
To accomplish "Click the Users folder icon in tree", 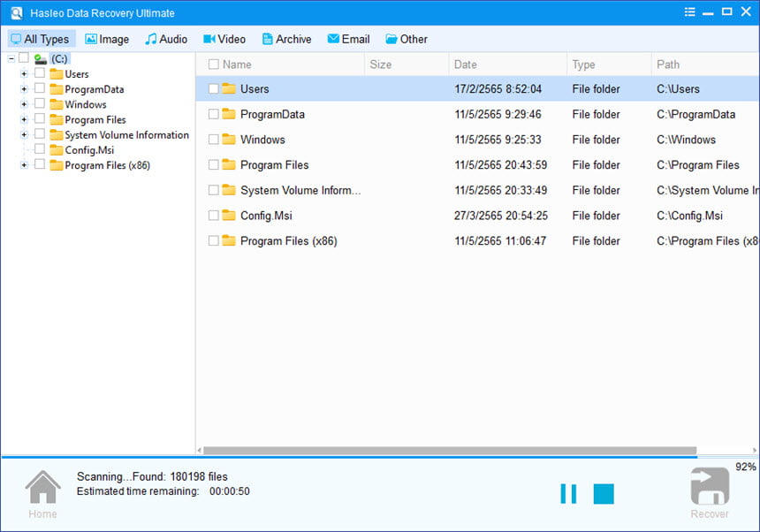I will pyautogui.click(x=57, y=74).
